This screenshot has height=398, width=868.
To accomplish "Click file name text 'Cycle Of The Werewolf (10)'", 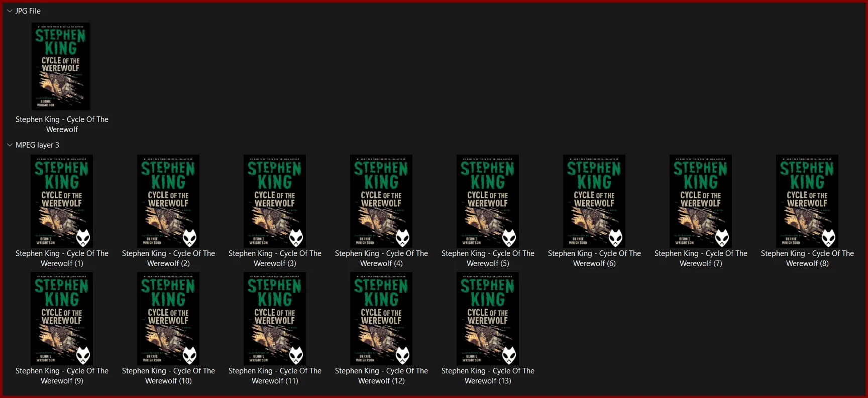I will 168,376.
